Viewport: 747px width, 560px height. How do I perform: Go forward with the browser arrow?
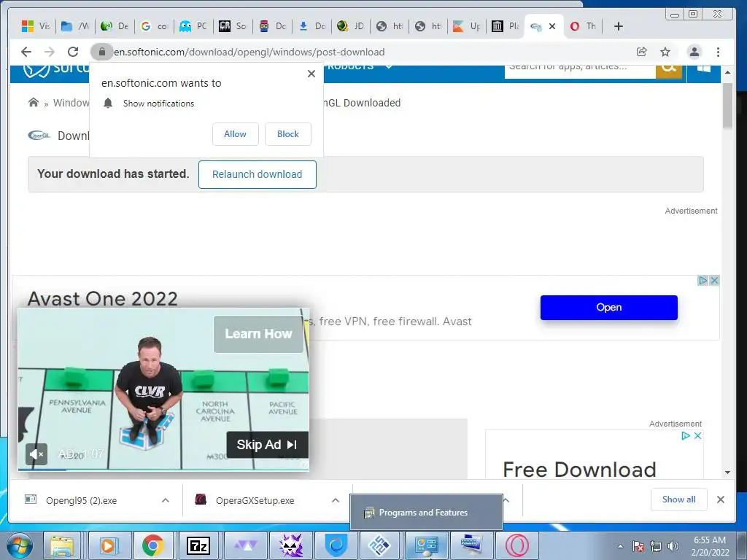point(49,52)
